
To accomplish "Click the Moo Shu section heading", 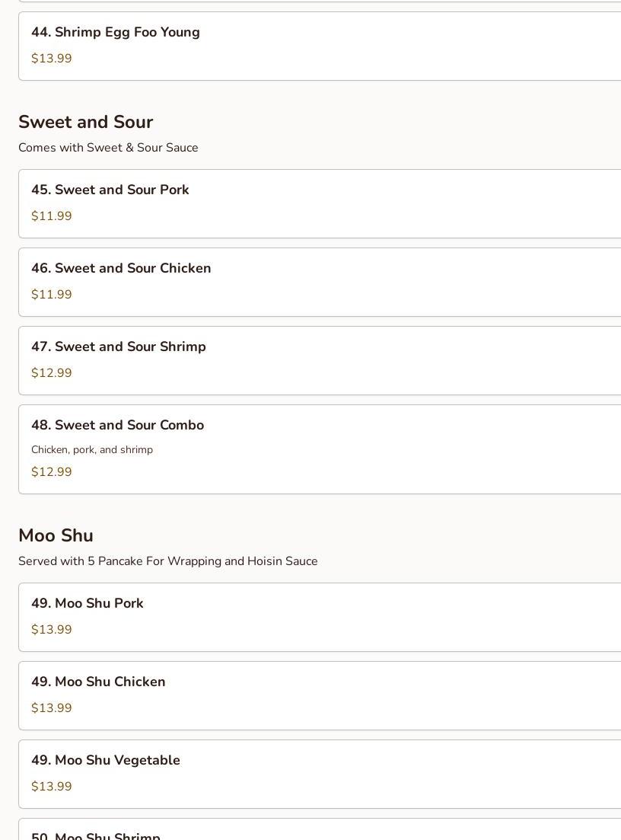I will coord(56,535).
